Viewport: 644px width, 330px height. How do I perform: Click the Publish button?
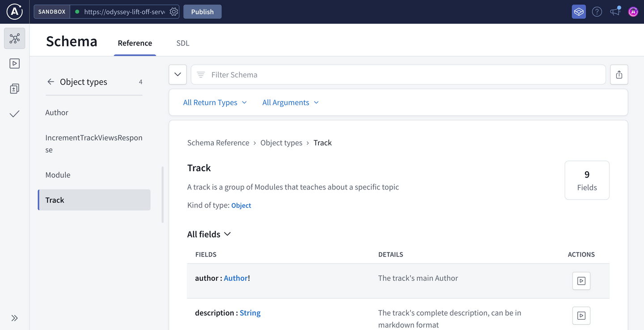[x=202, y=12]
